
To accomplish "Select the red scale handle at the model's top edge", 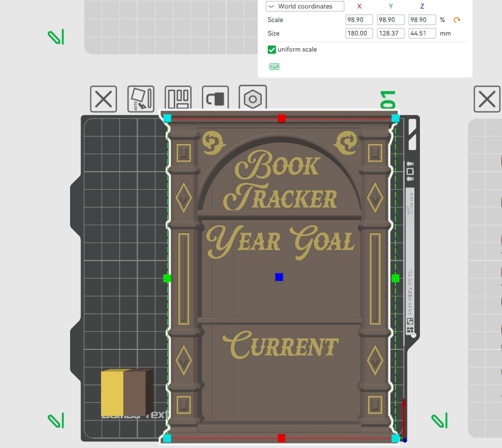I will click(x=281, y=119).
